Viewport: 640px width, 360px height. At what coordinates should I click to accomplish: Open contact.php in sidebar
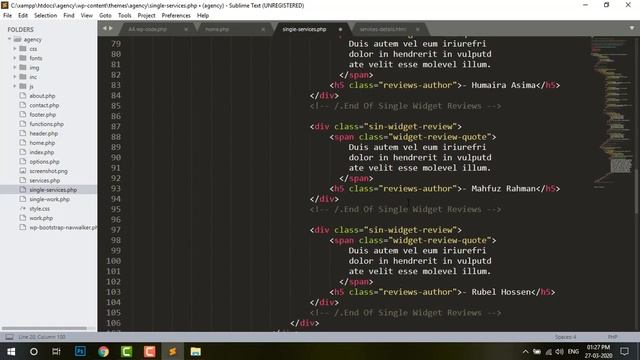click(44, 105)
